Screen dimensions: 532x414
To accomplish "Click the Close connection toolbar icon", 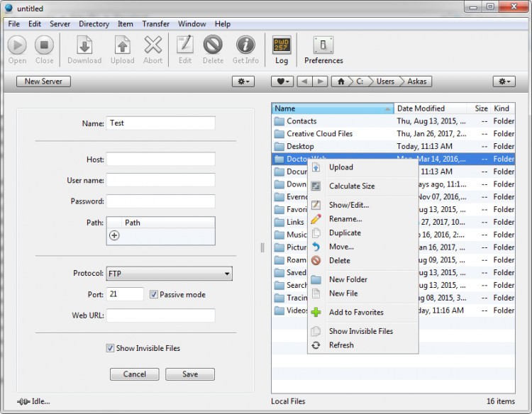I will 45,45.
